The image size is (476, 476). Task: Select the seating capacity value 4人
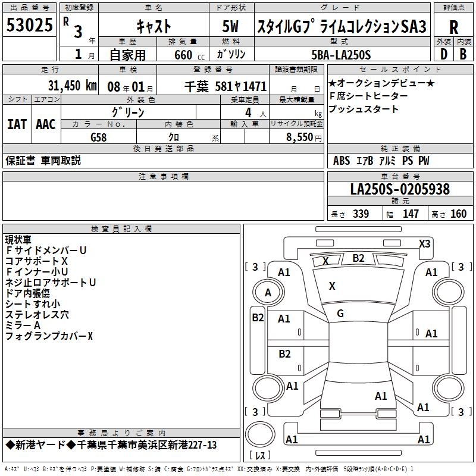(x=255, y=113)
